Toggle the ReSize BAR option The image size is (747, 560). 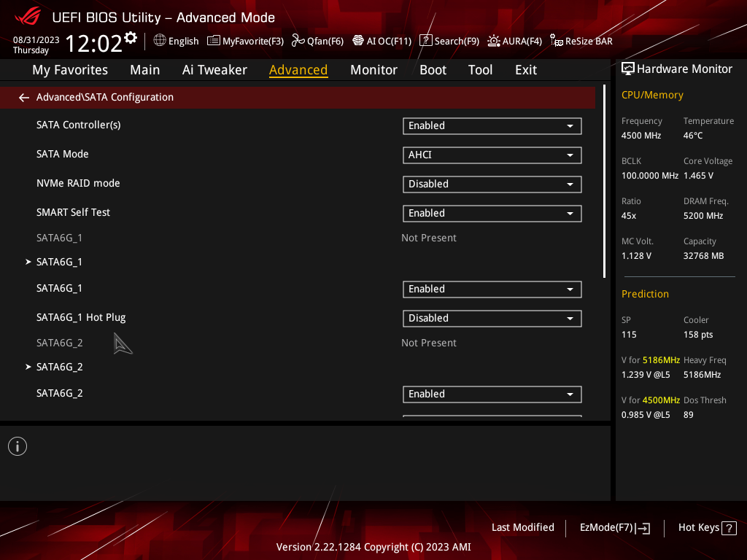point(581,41)
